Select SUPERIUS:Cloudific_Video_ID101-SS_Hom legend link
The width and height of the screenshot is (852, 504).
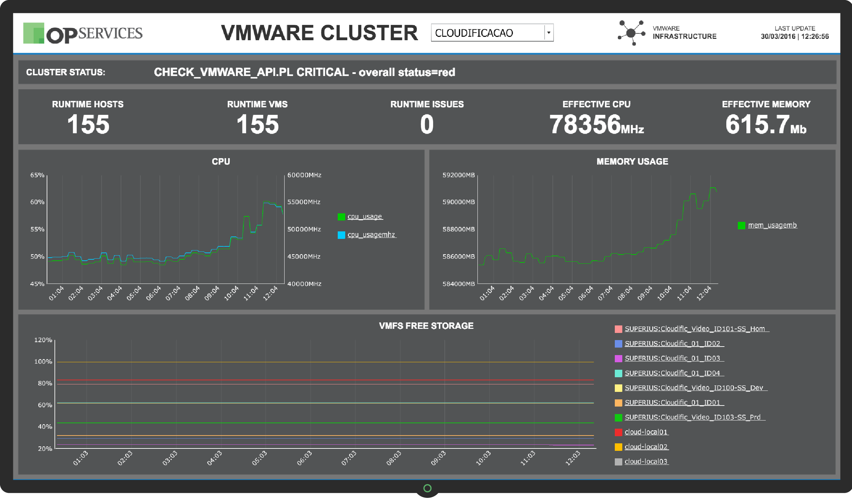696,329
